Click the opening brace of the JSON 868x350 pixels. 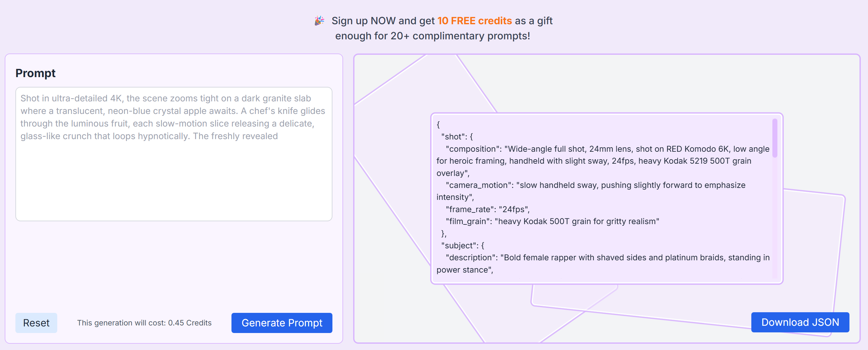click(x=438, y=124)
